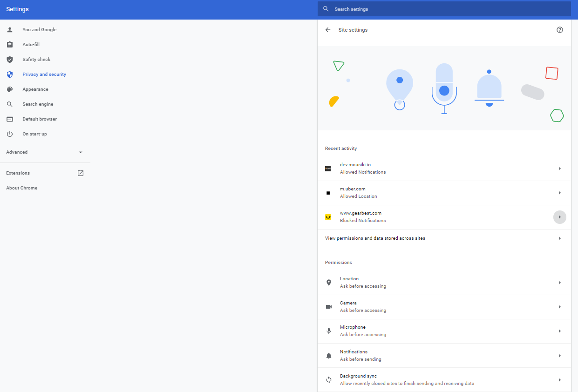Click the You and Google person icon
This screenshot has width=578, height=392.
(10, 30)
